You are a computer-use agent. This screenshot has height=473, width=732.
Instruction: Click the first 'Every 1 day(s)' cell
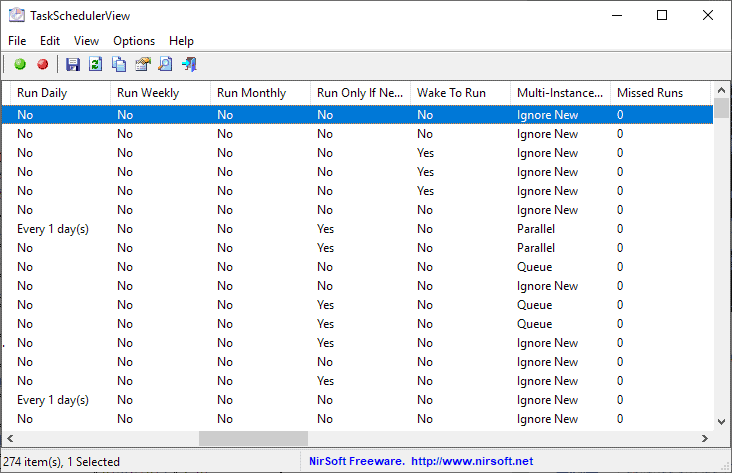[x=53, y=229]
